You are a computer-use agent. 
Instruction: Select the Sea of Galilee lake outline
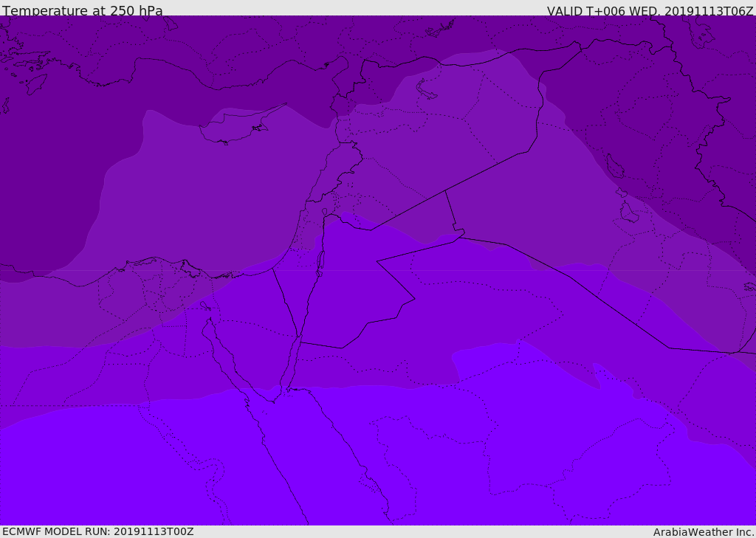click(325, 213)
